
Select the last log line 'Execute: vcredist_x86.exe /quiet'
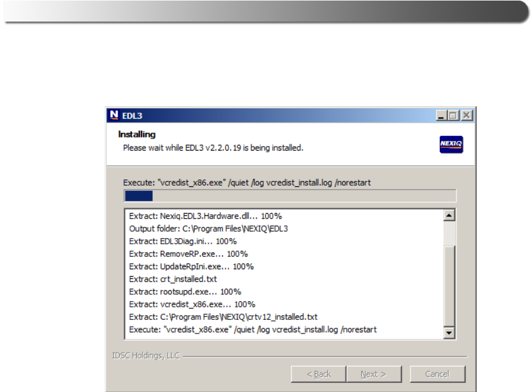[253, 330]
